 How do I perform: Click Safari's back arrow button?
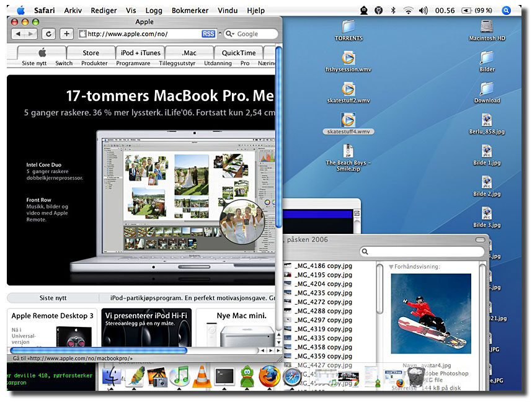[19, 33]
